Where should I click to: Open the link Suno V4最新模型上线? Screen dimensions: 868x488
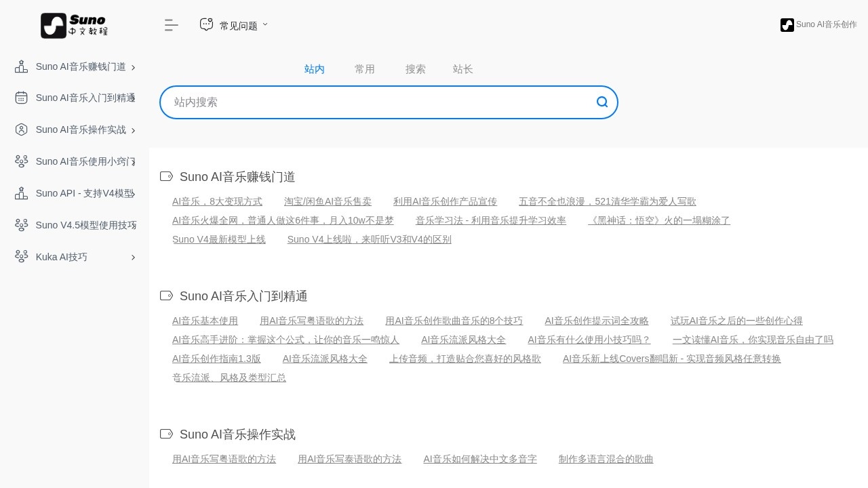click(219, 239)
